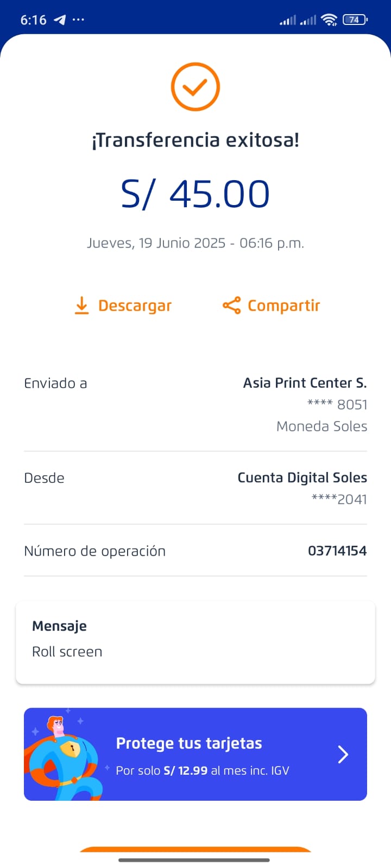Tap the mobile signal strength bars
Screen dimensions: 391x868
tap(297, 20)
